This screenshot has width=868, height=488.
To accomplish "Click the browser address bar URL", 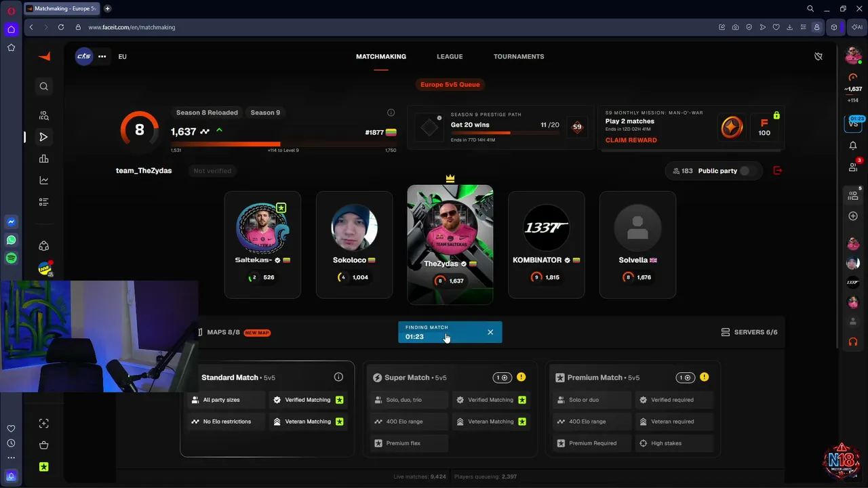I will 132,27.
